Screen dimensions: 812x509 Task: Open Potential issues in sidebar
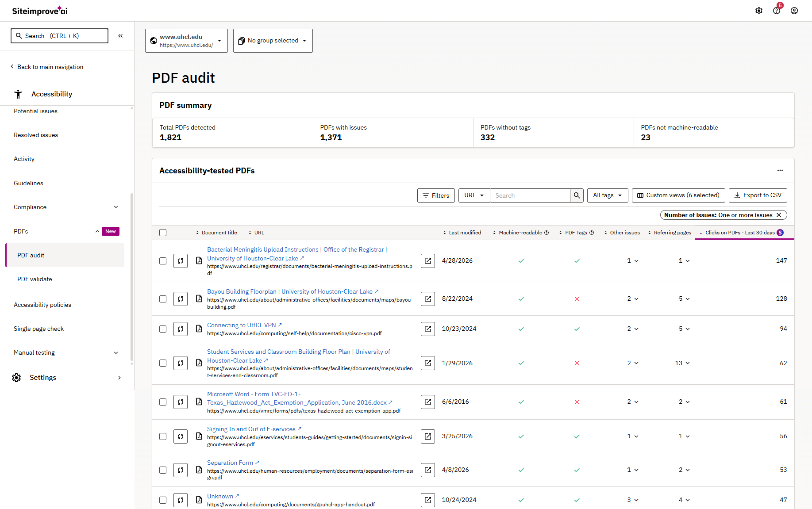[36, 111]
